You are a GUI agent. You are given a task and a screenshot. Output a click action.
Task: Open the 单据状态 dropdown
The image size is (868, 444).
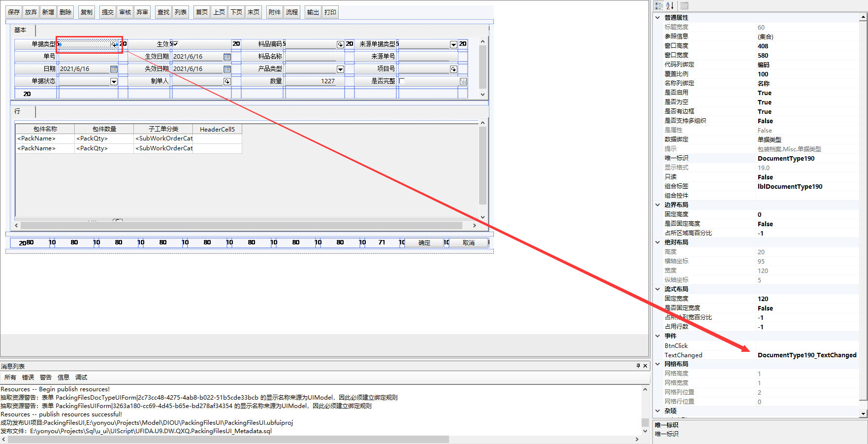tap(114, 81)
